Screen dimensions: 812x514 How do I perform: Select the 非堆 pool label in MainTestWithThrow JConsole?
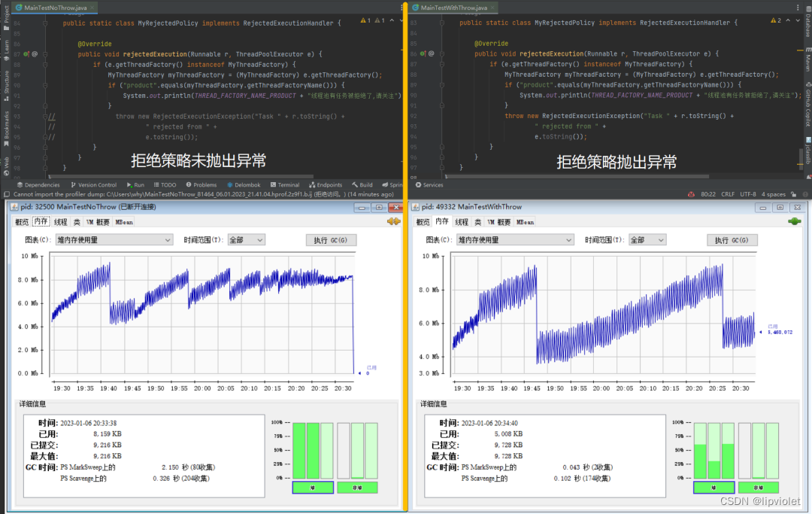758,488
